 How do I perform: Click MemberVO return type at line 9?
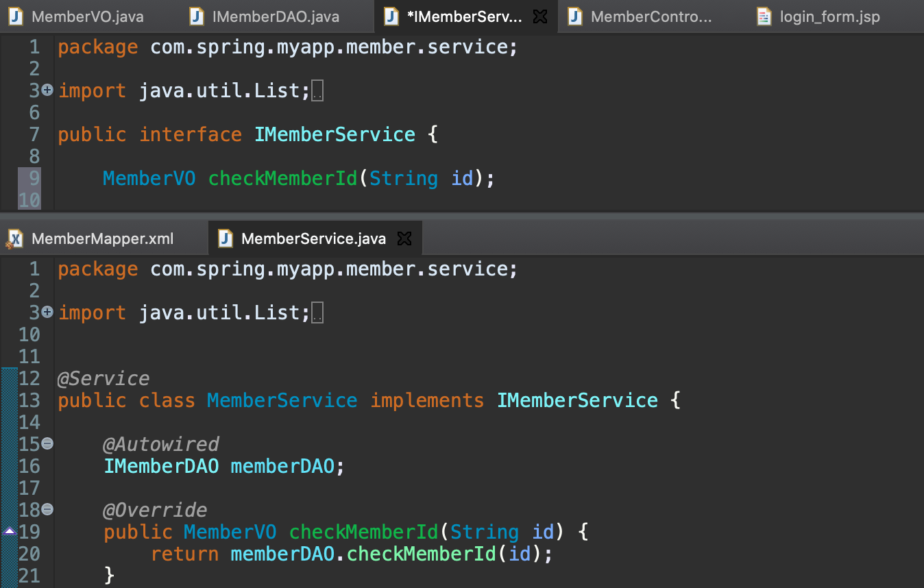pos(149,178)
